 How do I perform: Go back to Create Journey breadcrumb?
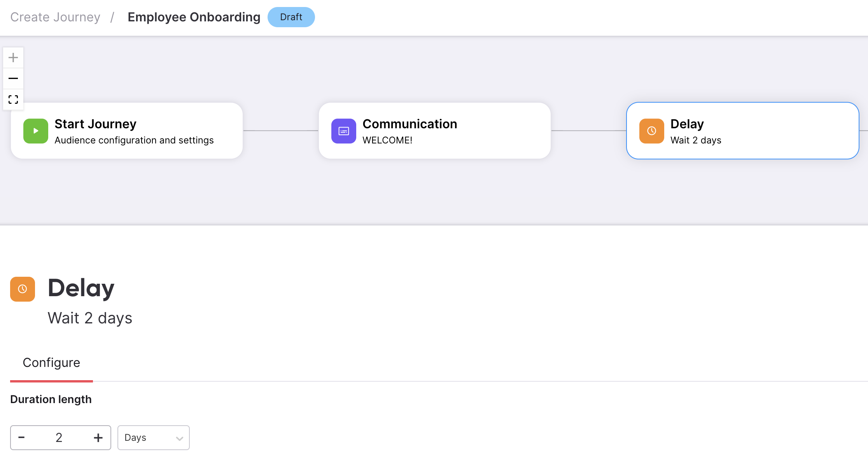[x=55, y=17]
